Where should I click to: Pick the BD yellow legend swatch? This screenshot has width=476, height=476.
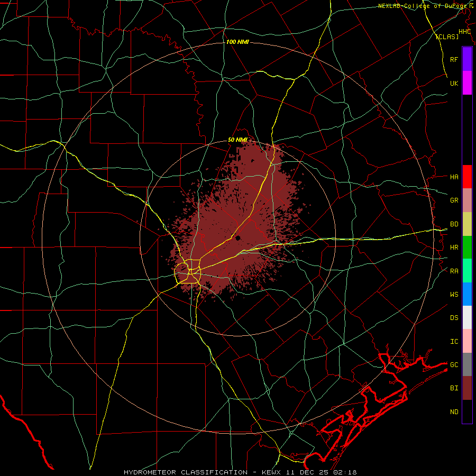coord(467,224)
